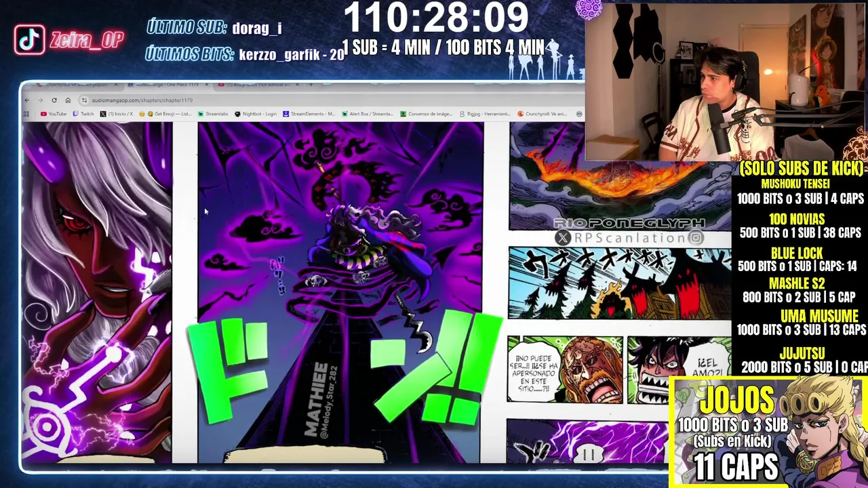
Task: Open the Nightbot - Login bookmark
Action: pyautogui.click(x=256, y=114)
